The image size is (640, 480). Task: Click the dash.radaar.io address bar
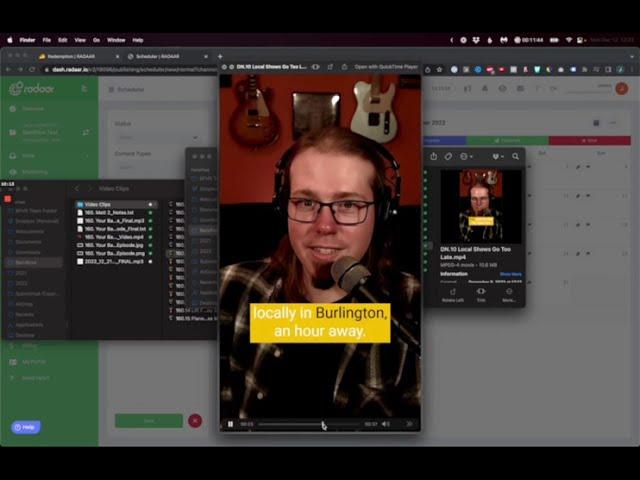click(131, 70)
